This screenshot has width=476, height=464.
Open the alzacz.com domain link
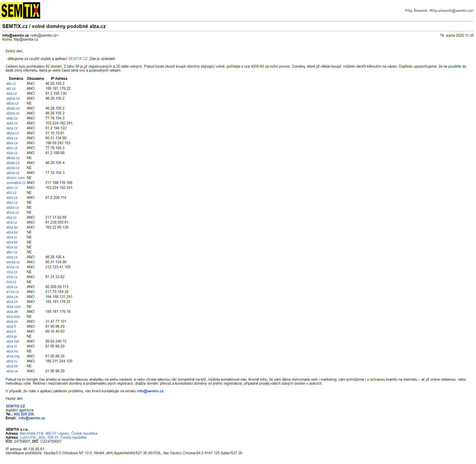coord(15,178)
